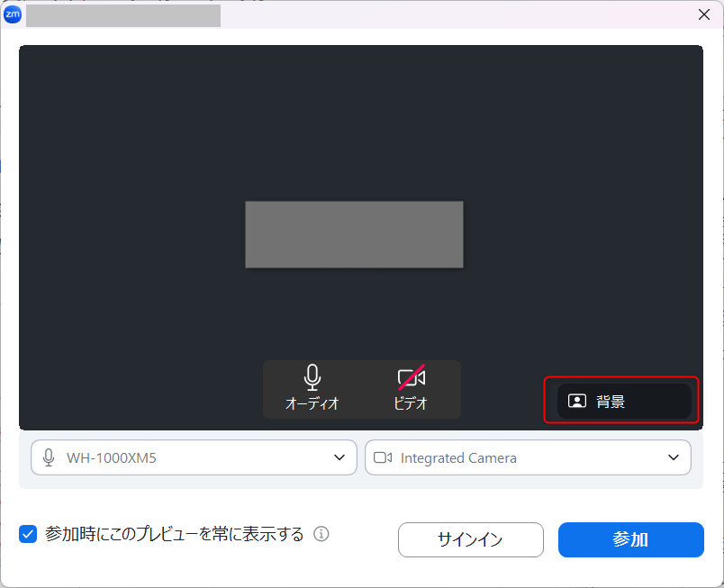The width and height of the screenshot is (724, 588).
Task: Click the Zoom logo in title bar
Action: (x=13, y=14)
